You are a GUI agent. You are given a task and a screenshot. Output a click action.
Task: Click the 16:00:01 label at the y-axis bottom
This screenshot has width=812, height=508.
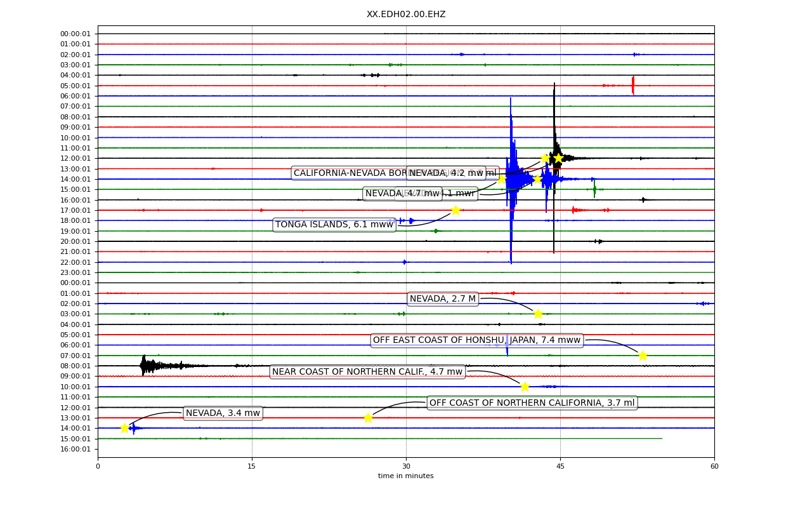[75, 450]
